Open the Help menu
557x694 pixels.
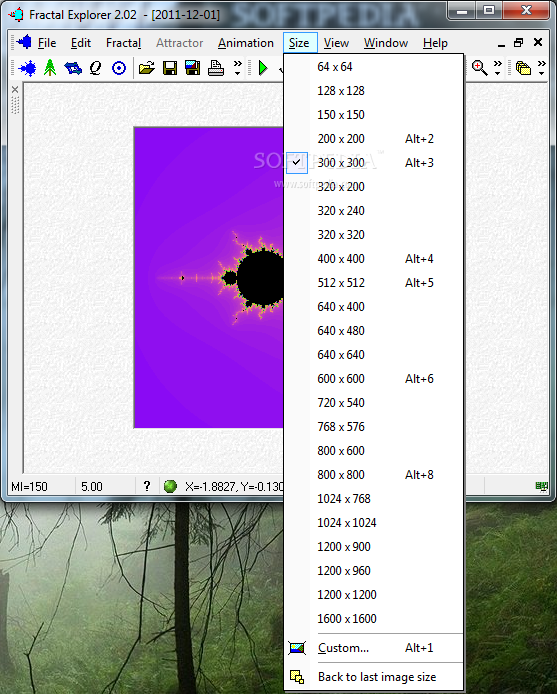[x=435, y=43]
